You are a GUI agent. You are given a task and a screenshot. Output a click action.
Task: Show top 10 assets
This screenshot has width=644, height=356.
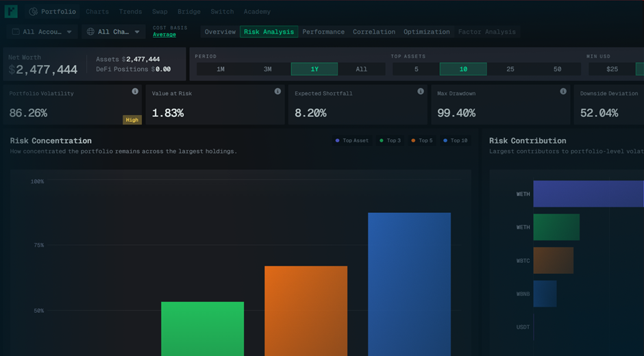click(463, 69)
